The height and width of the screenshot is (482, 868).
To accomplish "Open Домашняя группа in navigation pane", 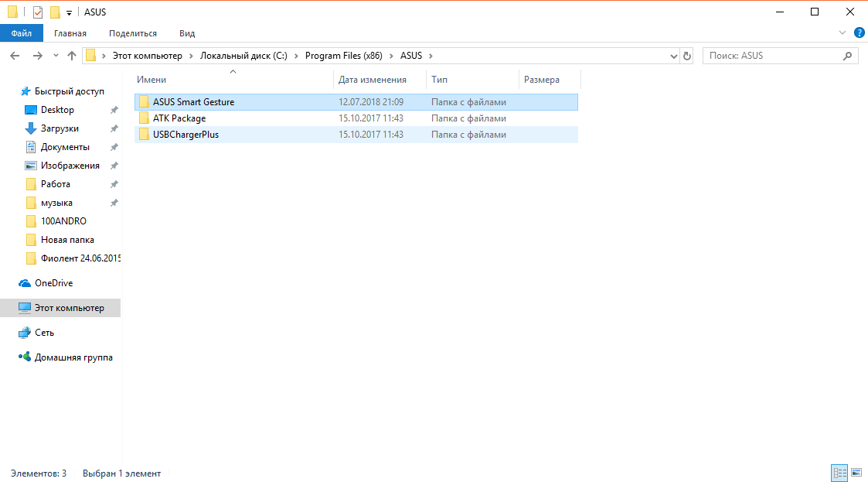I will (73, 357).
